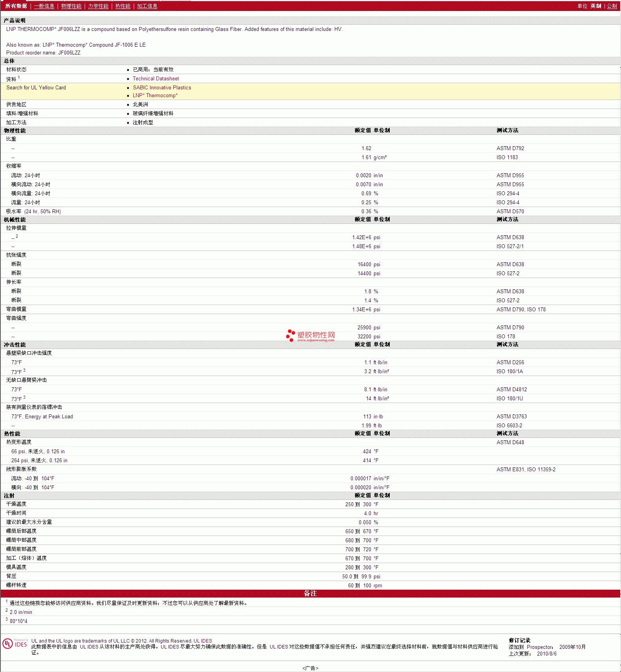Click ISO 1183 test method
The width and height of the screenshot is (621, 672).
click(507, 157)
